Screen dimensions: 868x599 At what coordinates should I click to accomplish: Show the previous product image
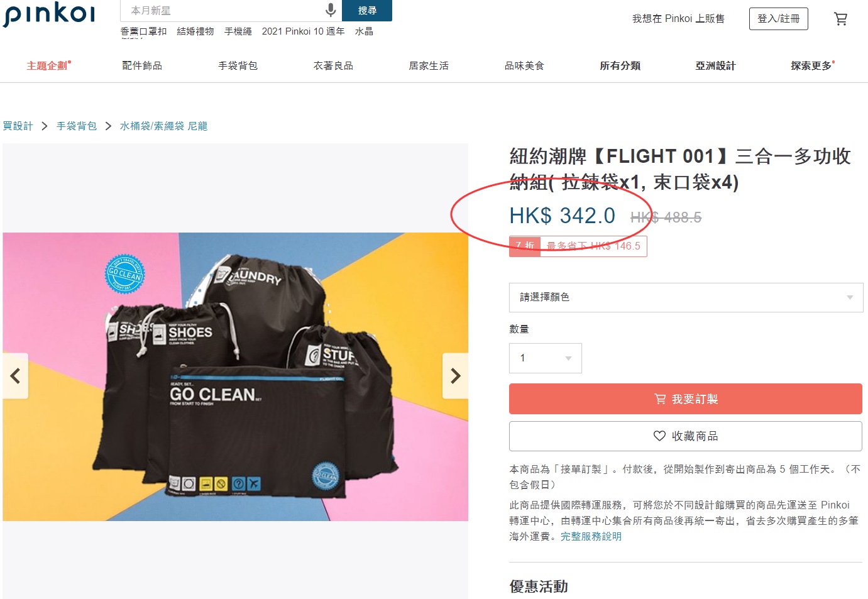point(16,376)
